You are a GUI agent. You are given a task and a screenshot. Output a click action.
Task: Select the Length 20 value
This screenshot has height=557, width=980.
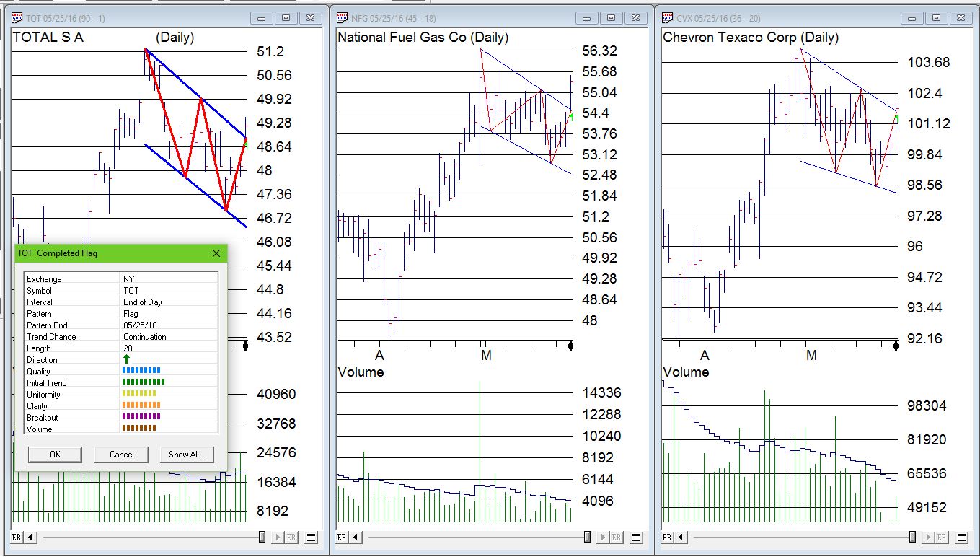click(127, 348)
